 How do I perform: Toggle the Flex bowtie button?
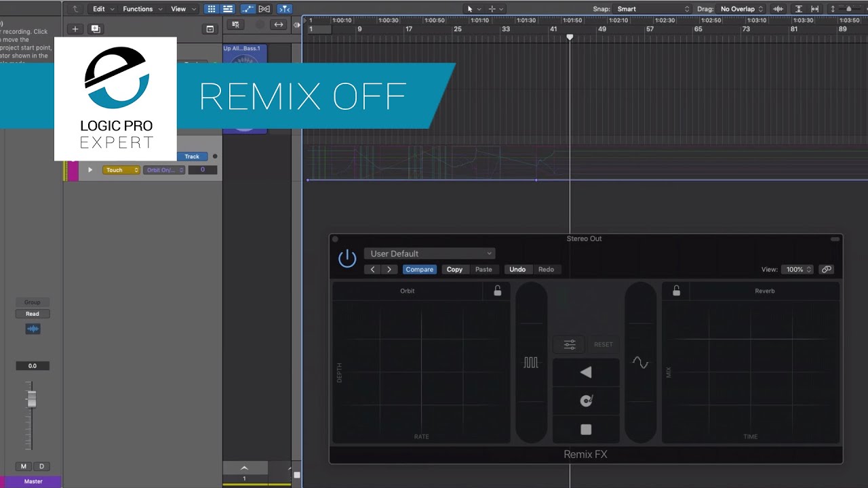tap(264, 9)
